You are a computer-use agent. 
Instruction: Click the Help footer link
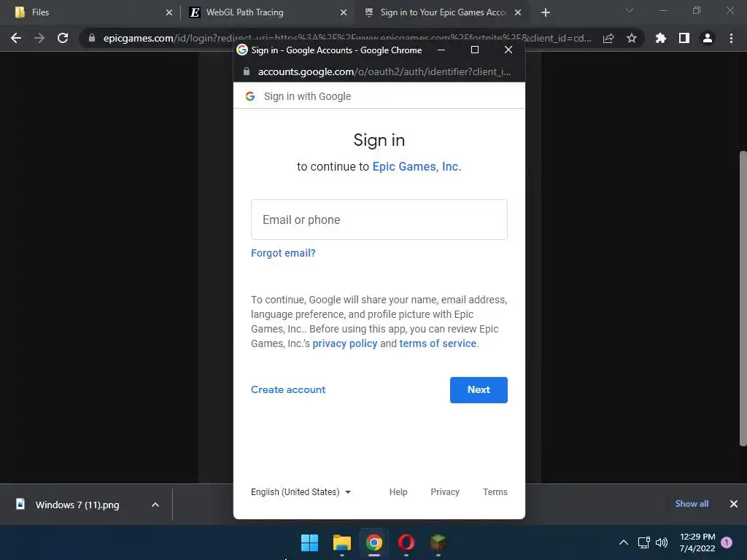click(398, 492)
